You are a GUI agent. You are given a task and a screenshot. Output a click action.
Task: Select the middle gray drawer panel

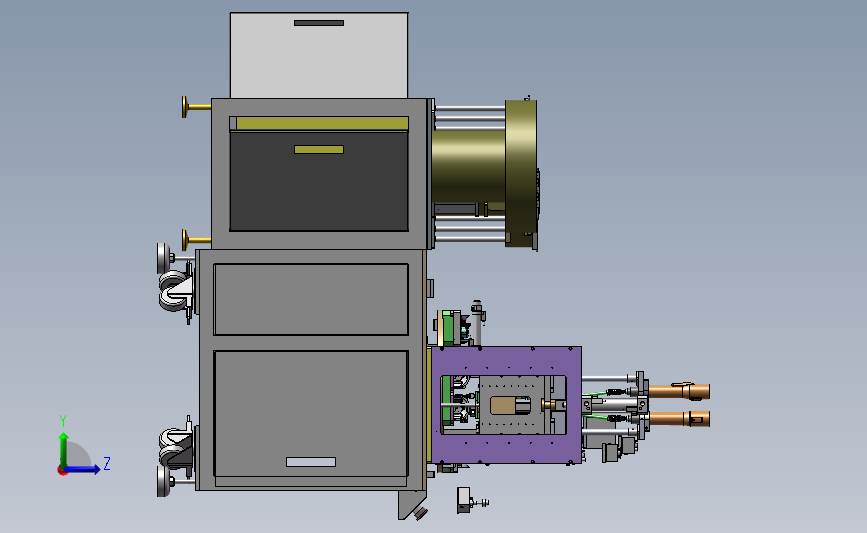click(x=311, y=299)
